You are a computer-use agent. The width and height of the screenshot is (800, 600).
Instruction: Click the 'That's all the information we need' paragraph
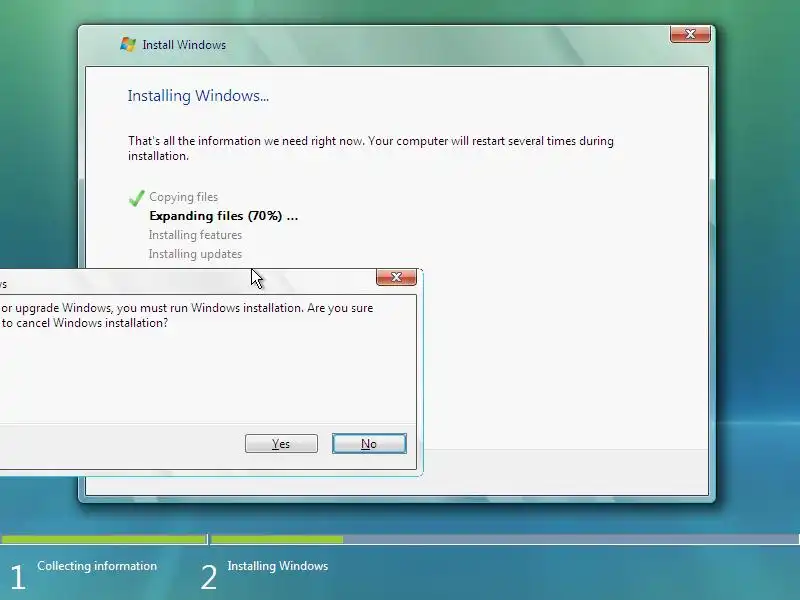tap(370, 148)
